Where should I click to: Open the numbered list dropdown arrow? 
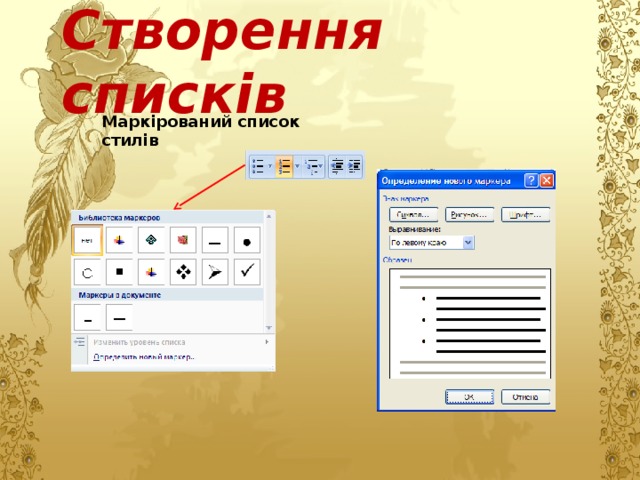click(297, 166)
